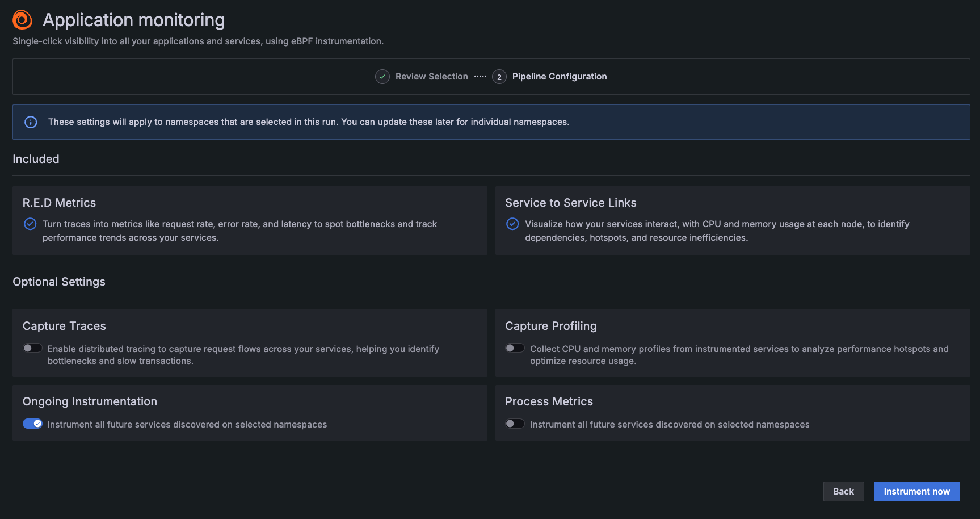Select the Pipeline Configuration step label
Screen dimensions: 980x519
point(559,76)
